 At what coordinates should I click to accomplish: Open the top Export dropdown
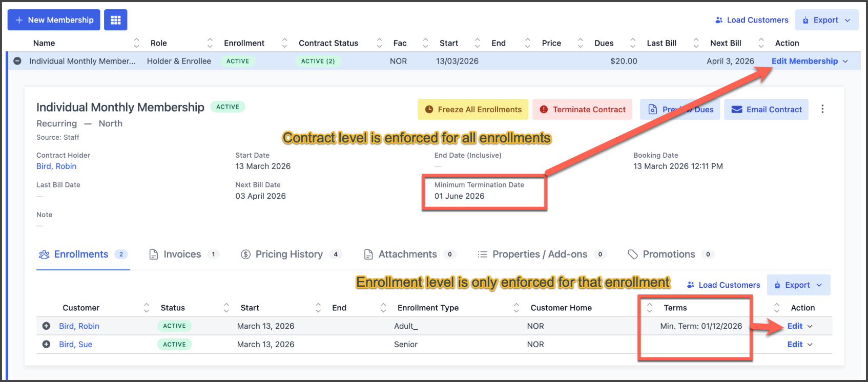(x=826, y=20)
